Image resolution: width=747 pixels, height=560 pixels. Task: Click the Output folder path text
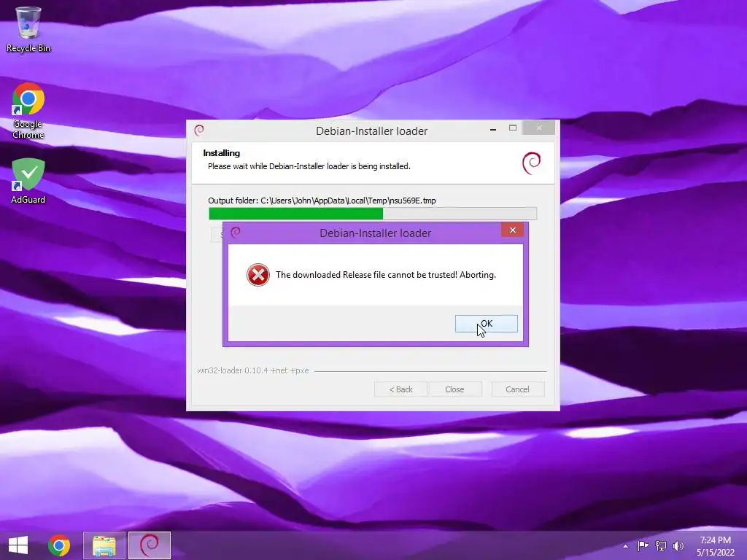point(322,201)
